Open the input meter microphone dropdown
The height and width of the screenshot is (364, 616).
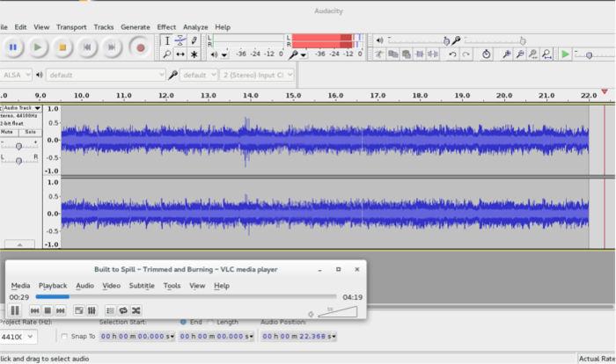pyautogui.click(x=304, y=55)
